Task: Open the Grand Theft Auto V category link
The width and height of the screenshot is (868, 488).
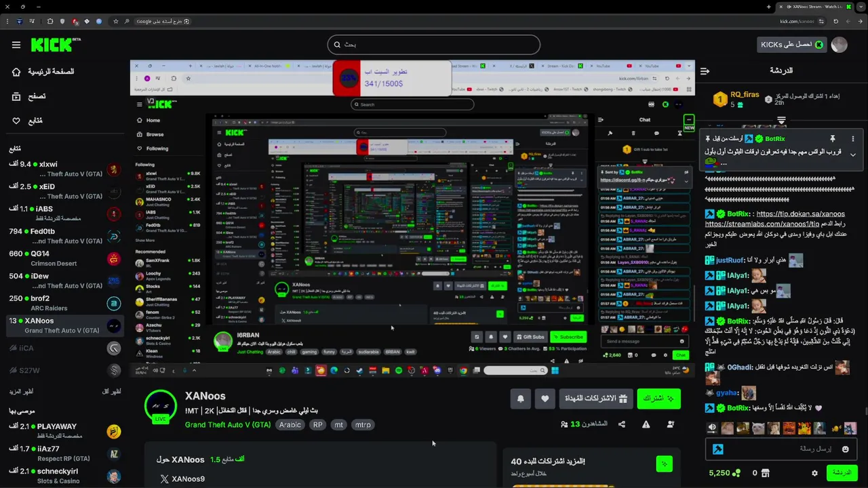Action: [x=228, y=425]
